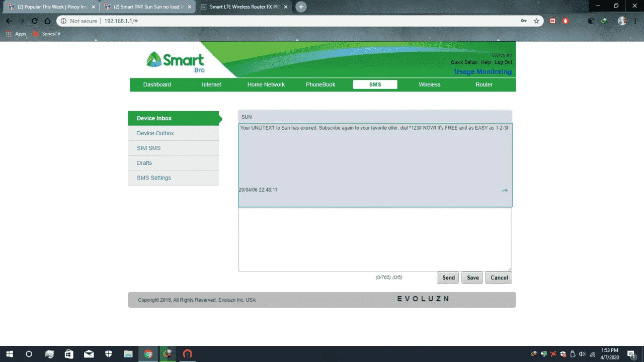
Task: Click the saved password key icon
Action: tap(524, 21)
